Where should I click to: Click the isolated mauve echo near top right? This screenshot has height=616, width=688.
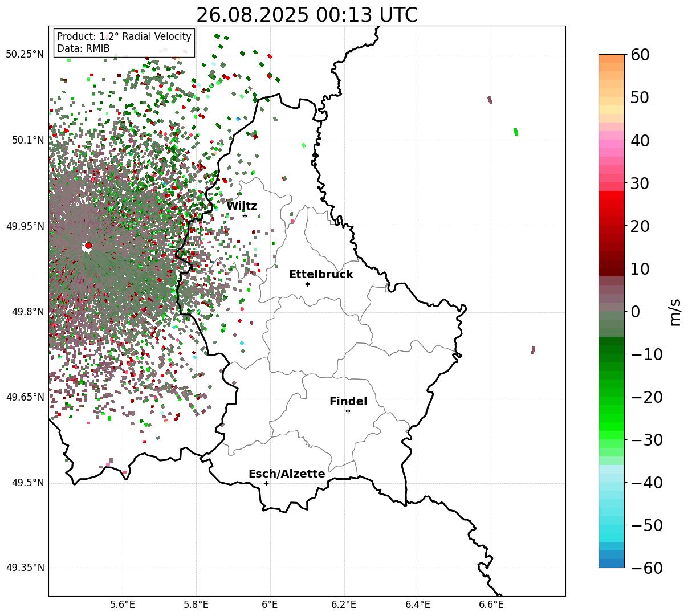pyautogui.click(x=490, y=100)
